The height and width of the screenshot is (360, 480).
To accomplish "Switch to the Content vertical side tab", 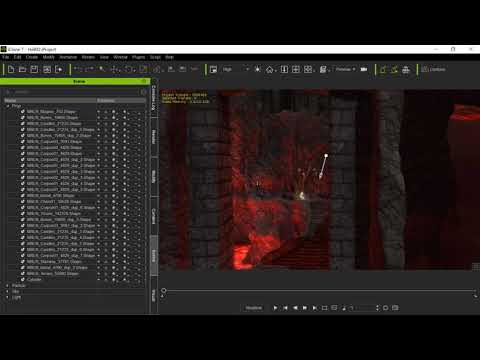I will (x=154, y=216).
